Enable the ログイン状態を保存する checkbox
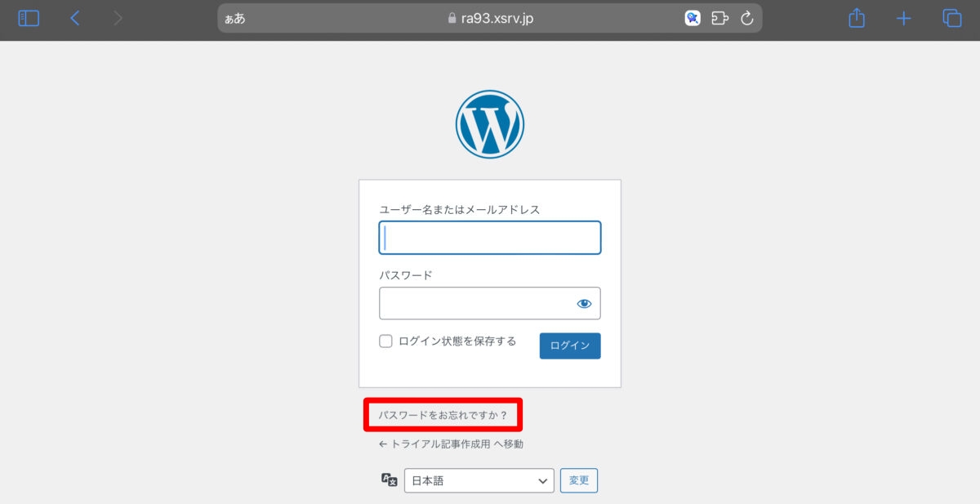The height and width of the screenshot is (504, 980). (x=386, y=341)
